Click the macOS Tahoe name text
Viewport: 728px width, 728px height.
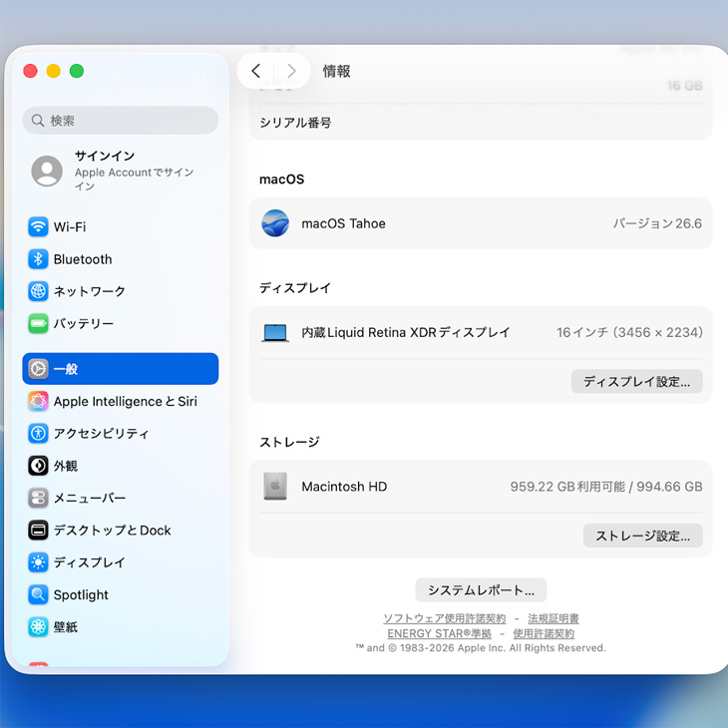(344, 223)
